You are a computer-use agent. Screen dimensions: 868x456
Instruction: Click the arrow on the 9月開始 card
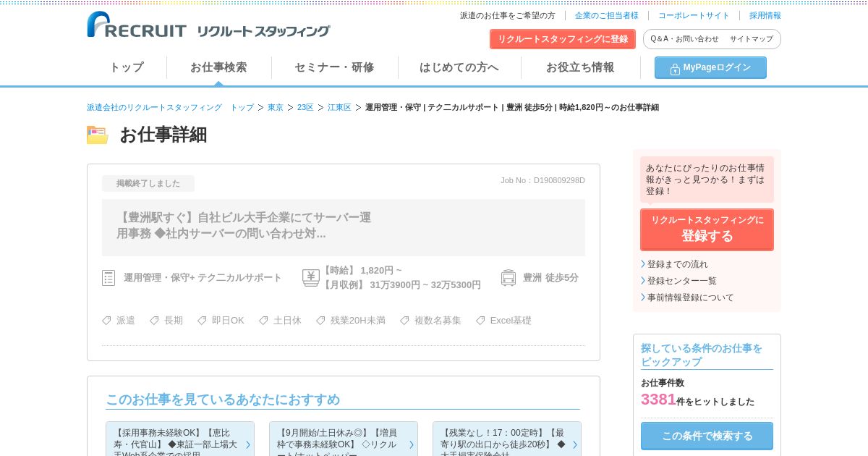click(411, 444)
